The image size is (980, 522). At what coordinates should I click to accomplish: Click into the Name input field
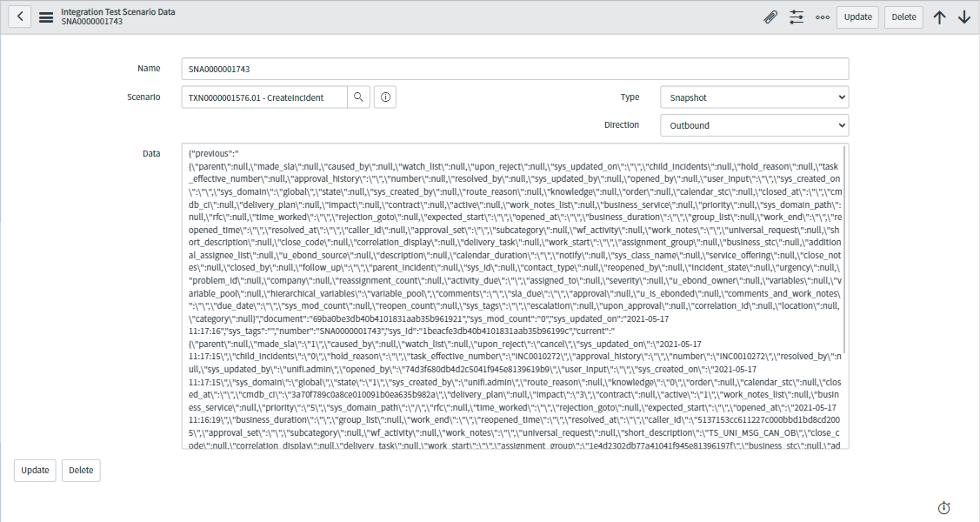point(515,69)
